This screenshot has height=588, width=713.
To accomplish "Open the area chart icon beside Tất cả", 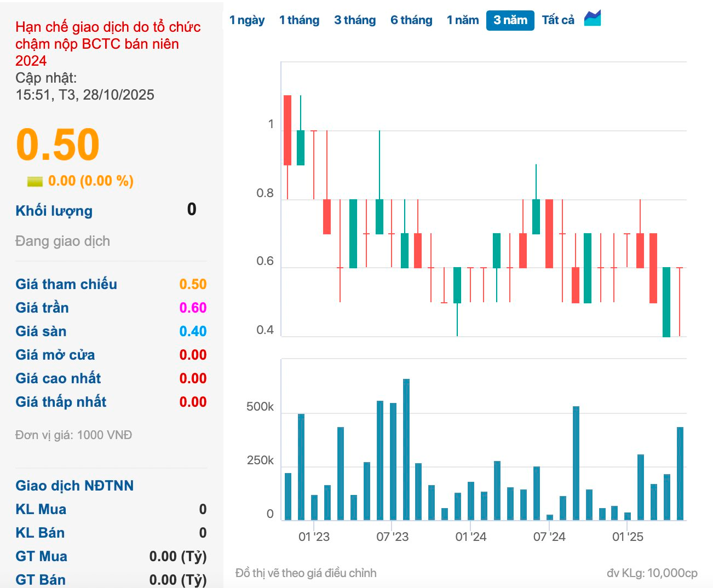I will [x=592, y=19].
